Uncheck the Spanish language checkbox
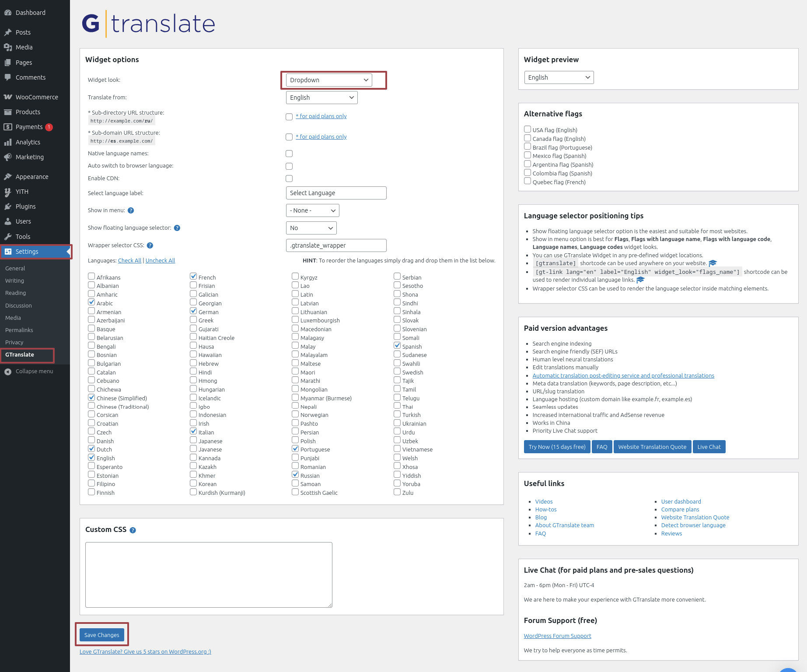807x672 pixels. point(397,345)
